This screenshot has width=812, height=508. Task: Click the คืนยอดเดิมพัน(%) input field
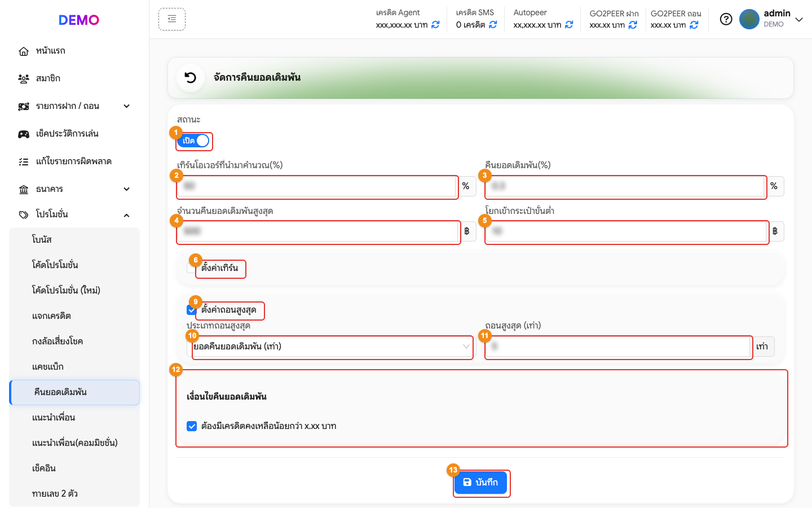[624, 186]
